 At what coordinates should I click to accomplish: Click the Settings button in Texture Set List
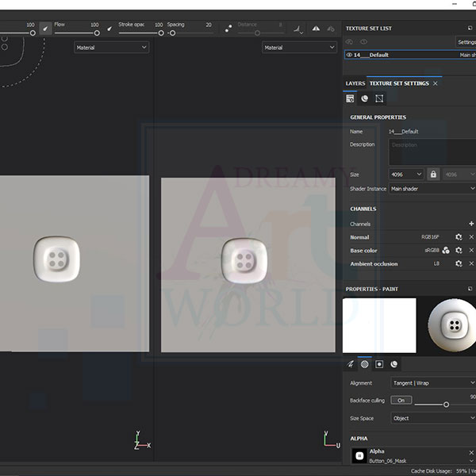click(466, 42)
